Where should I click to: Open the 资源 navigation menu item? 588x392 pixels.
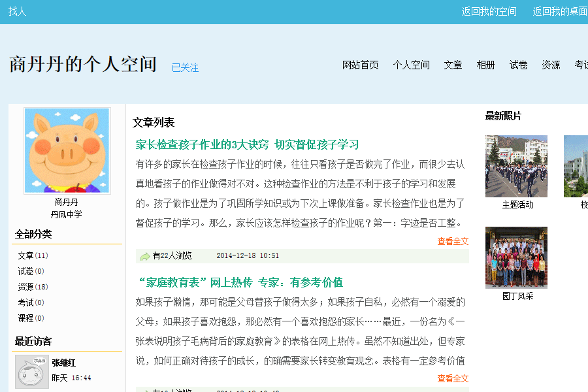[x=551, y=65]
